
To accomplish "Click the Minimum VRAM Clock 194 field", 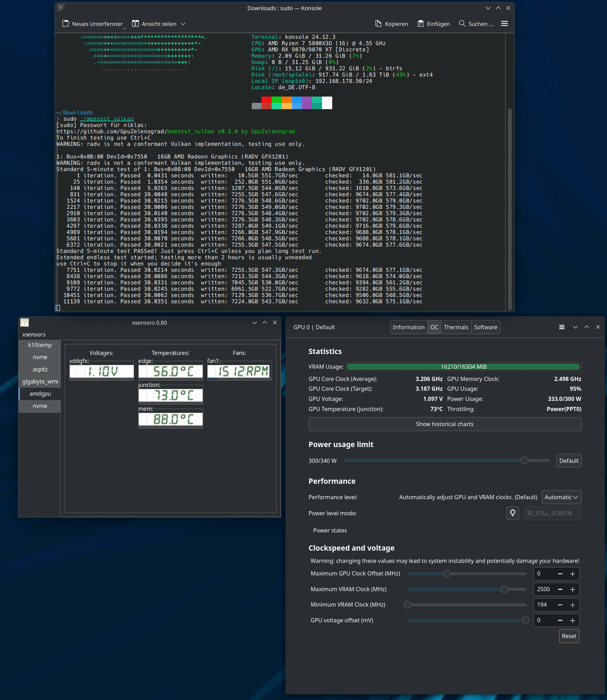I will click(x=544, y=605).
